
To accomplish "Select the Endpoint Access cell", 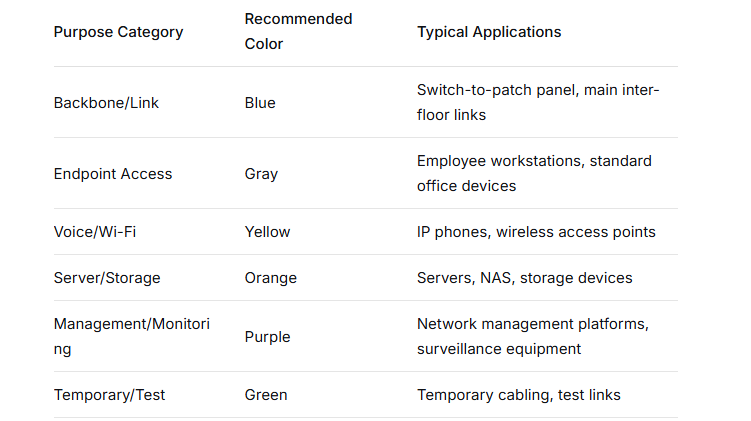I will 113,174.
